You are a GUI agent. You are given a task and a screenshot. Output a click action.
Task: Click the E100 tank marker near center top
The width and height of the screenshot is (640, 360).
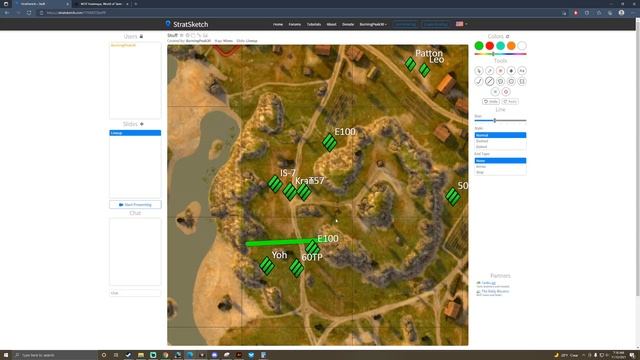pyautogui.click(x=329, y=142)
